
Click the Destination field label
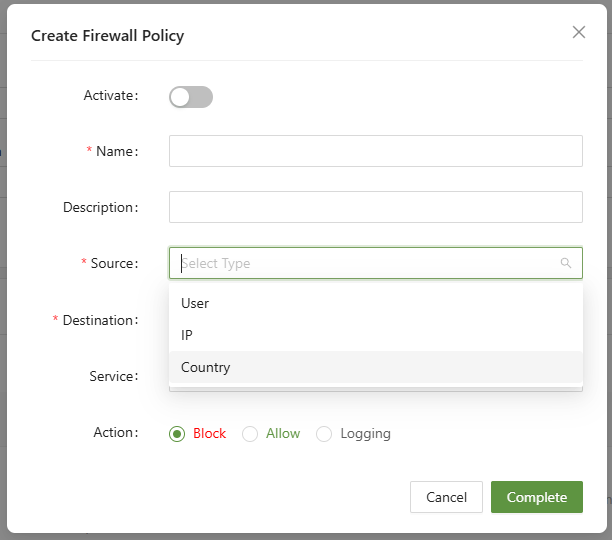click(99, 321)
